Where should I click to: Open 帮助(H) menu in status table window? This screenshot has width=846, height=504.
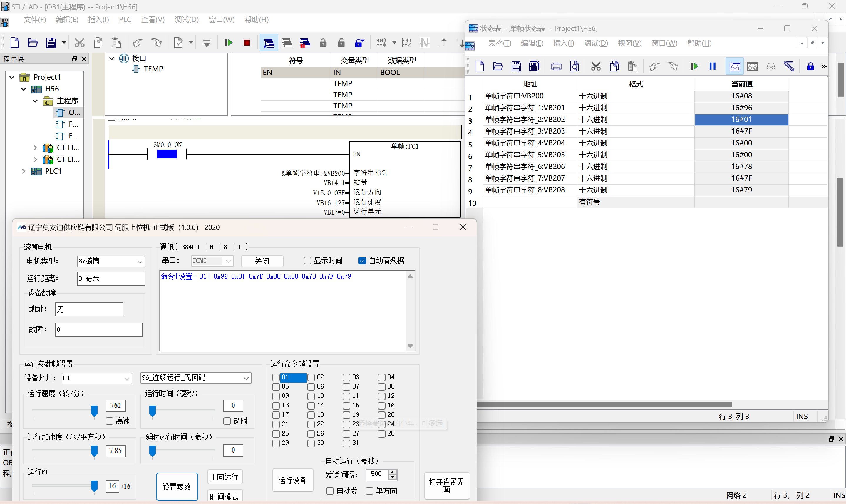699,43
